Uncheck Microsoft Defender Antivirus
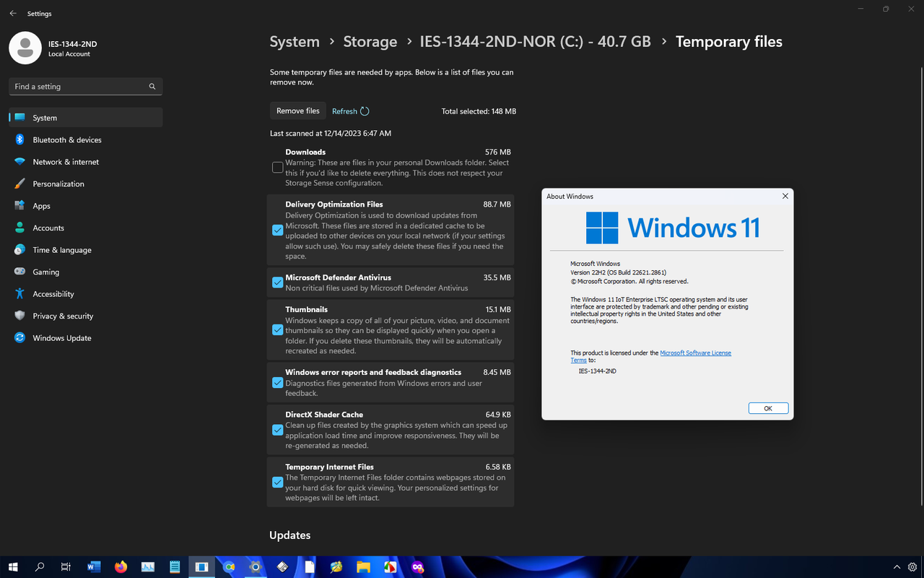 coord(277,282)
